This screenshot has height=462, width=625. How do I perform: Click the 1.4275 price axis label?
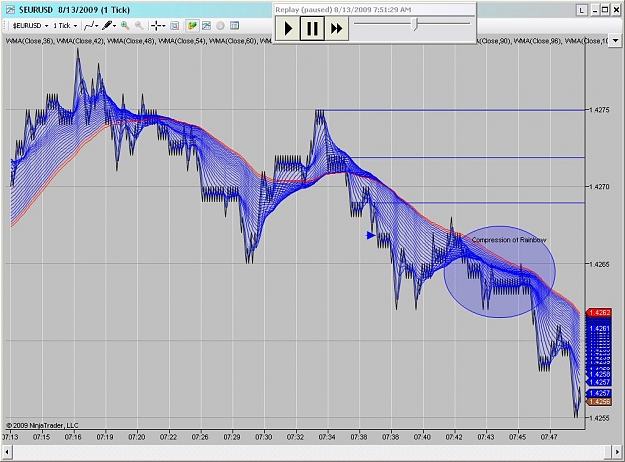599,110
